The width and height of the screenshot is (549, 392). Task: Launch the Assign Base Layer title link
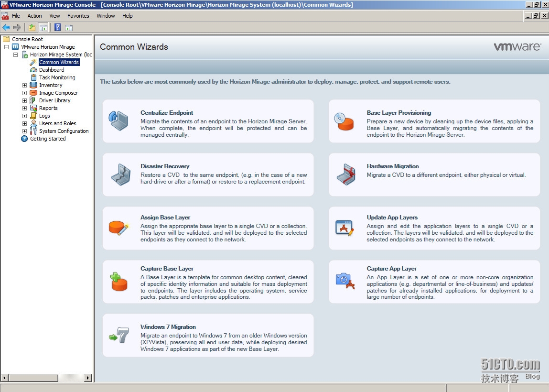click(x=165, y=218)
